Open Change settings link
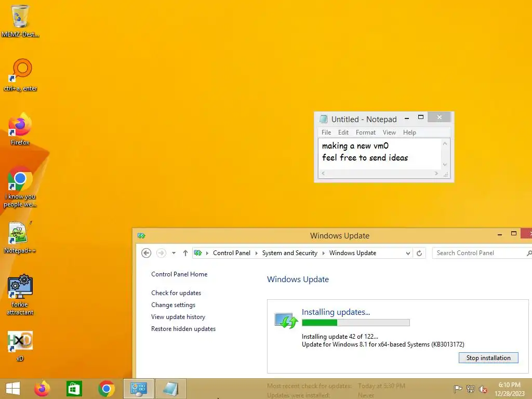This screenshot has width=532, height=399. click(174, 304)
